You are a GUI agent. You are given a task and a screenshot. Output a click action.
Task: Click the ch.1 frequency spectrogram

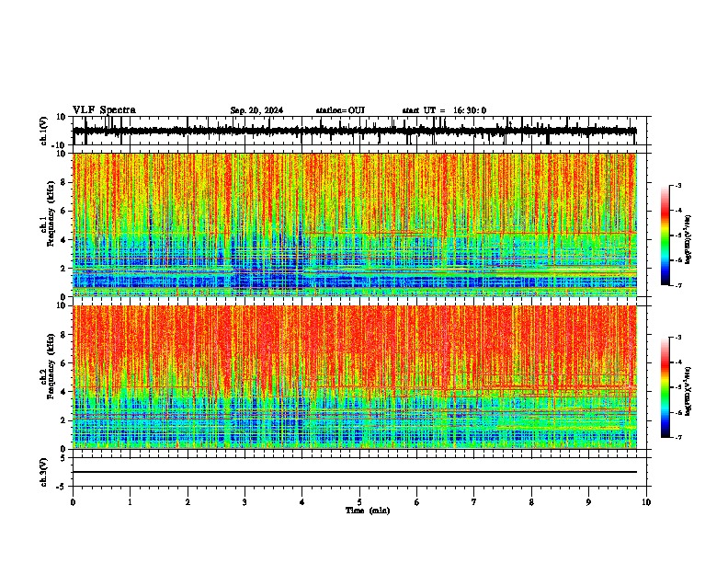click(359, 224)
